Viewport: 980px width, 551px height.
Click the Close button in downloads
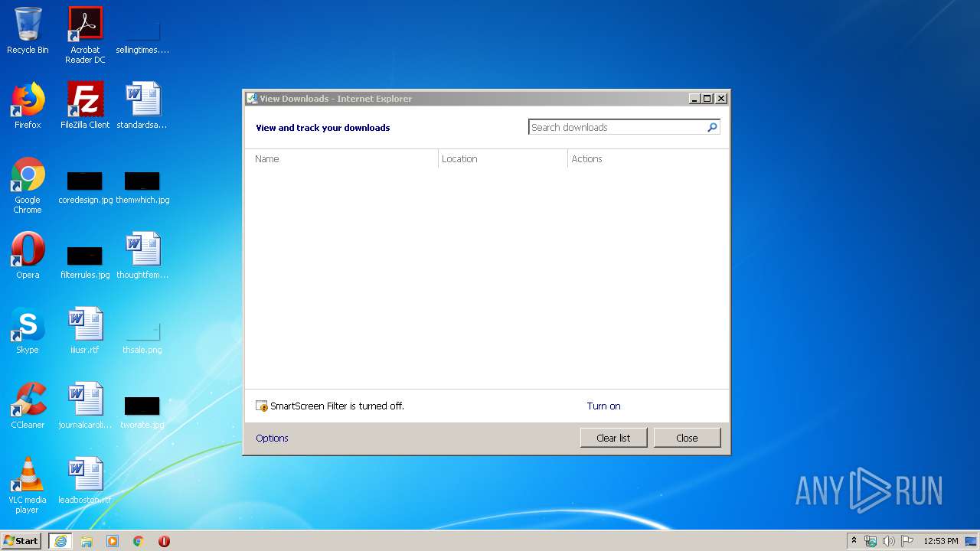point(687,438)
